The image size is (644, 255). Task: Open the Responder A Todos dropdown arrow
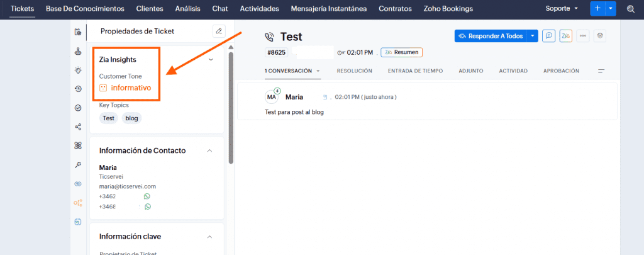(x=533, y=36)
